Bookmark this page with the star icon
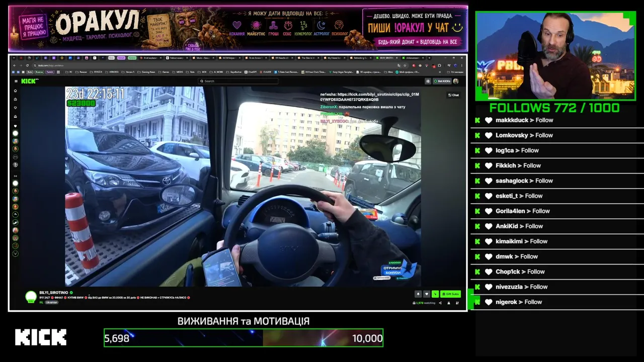Image resolution: width=644 pixels, height=362 pixels. (406, 65)
